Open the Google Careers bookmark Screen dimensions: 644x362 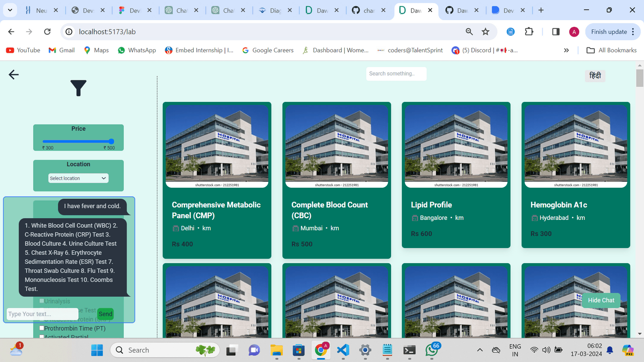267,51
